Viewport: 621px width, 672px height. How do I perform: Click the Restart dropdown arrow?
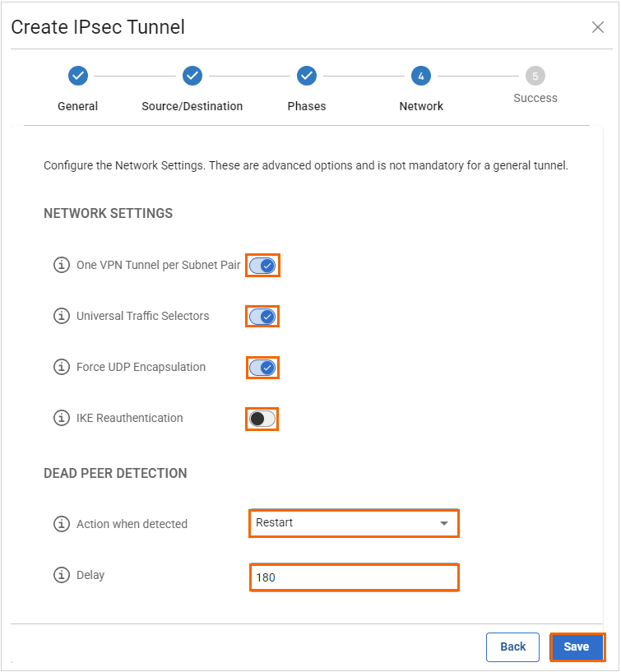click(x=444, y=523)
